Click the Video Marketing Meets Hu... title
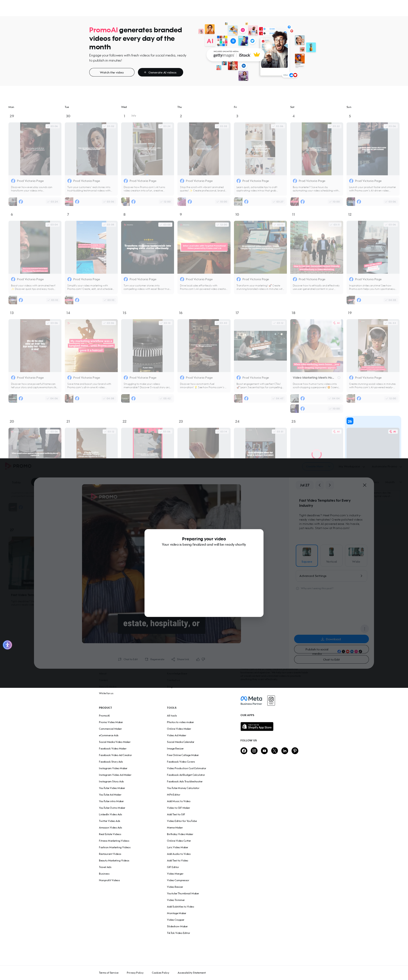The width and height of the screenshot is (408, 980). pos(313,378)
